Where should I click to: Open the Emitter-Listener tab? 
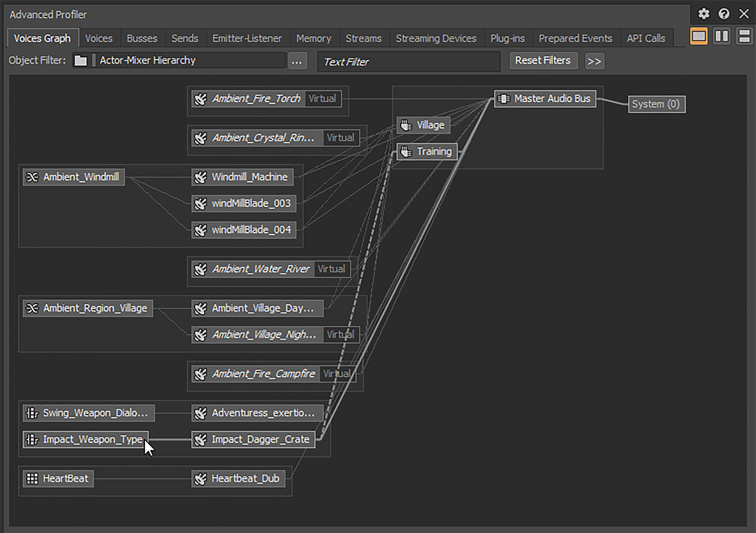tap(247, 38)
